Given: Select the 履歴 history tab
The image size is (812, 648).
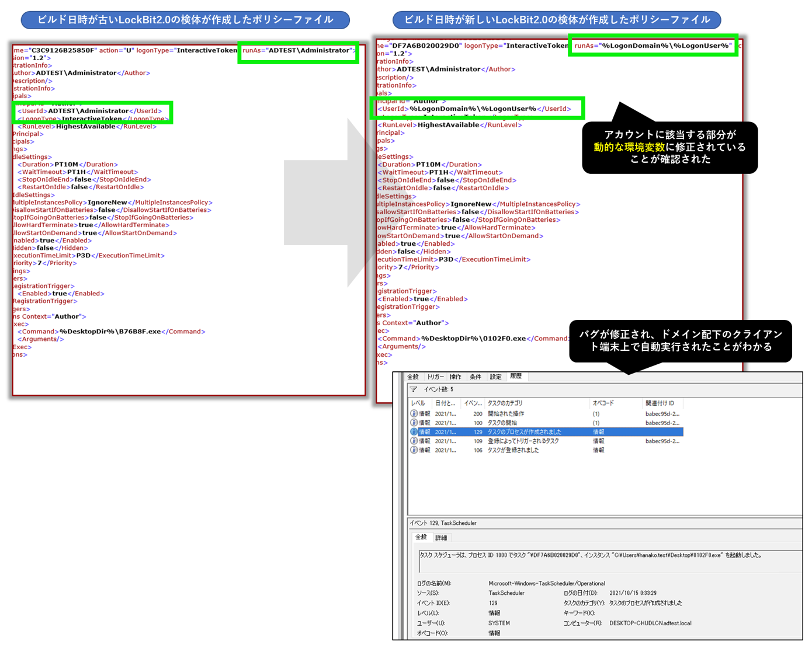Looking at the screenshot, I should [x=516, y=377].
